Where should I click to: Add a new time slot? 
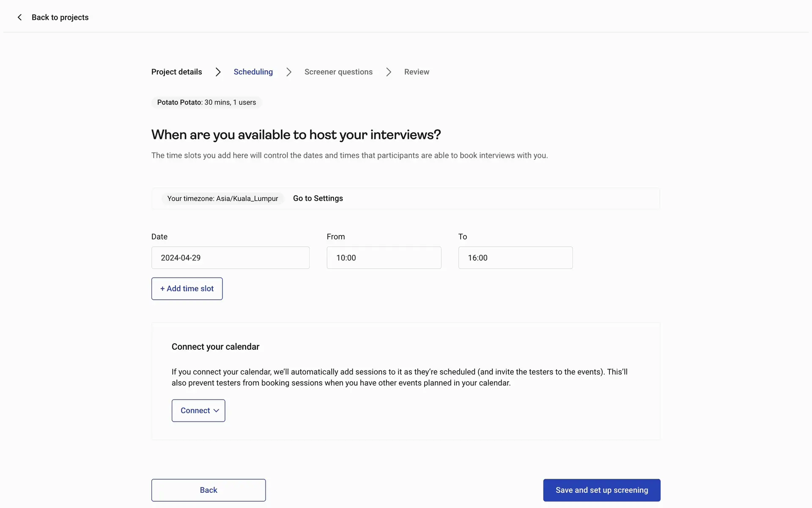[187, 289]
